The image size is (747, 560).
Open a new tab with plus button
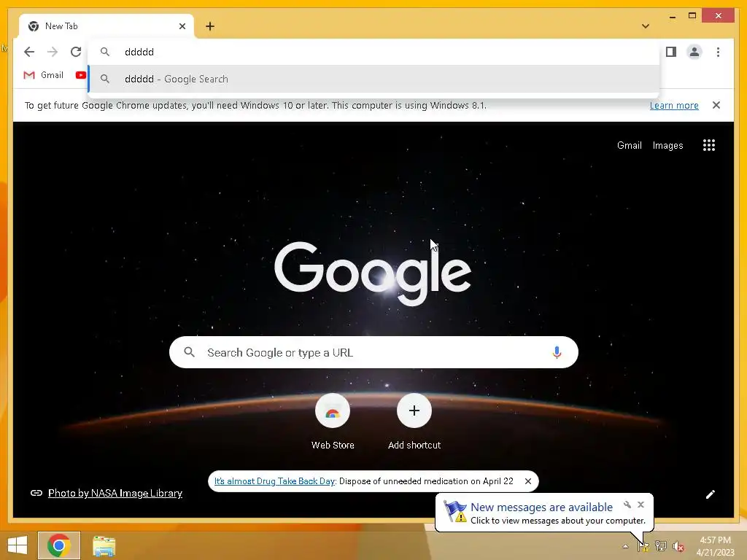210,26
